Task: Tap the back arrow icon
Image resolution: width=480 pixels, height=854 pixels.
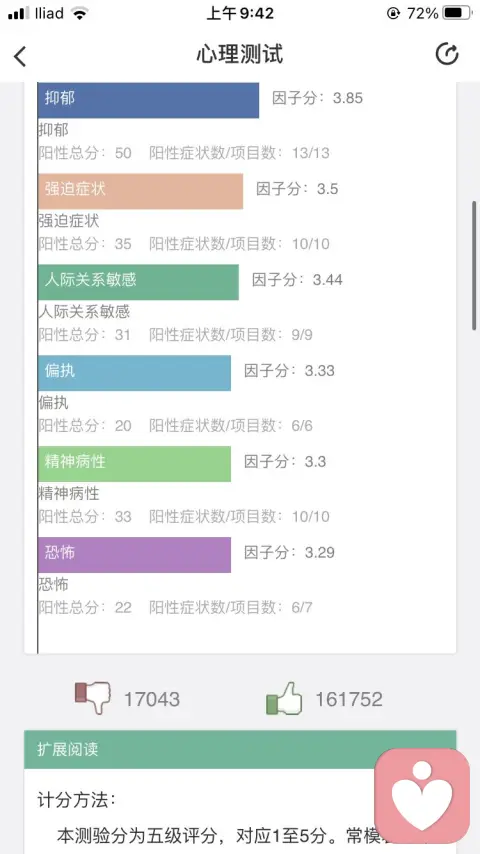Action: click(20, 56)
